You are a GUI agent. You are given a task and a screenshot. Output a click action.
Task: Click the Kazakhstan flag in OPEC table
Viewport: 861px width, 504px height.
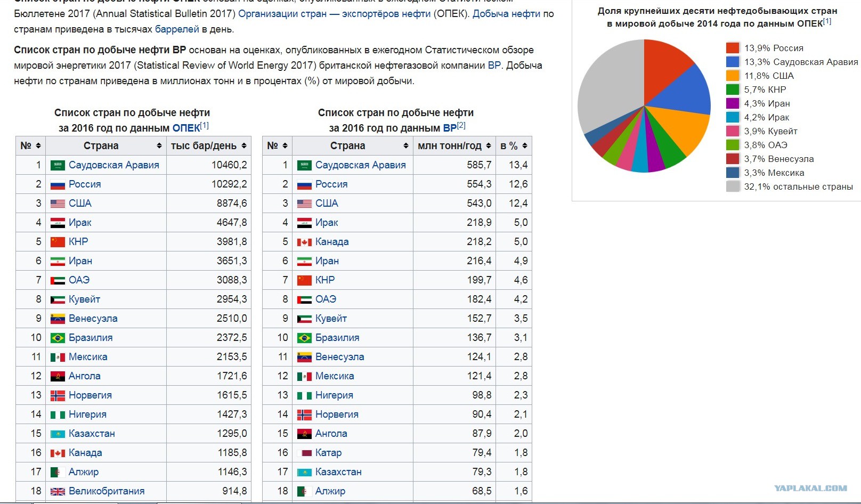point(58,434)
